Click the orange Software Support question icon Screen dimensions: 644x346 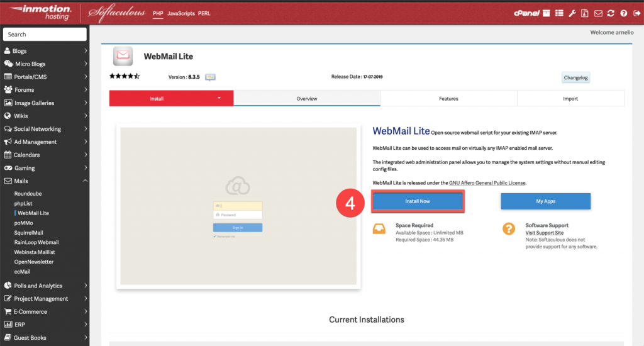(x=508, y=228)
